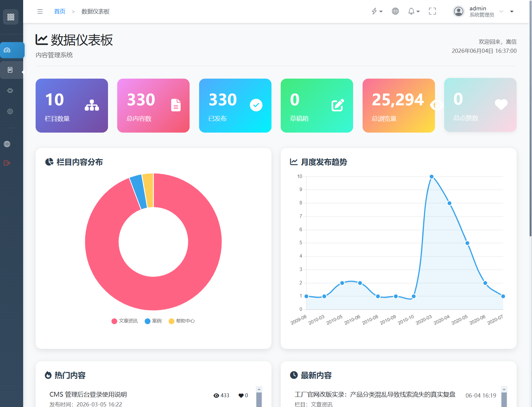Click scroll-up arrow in 热门内容 list

(x=259, y=389)
